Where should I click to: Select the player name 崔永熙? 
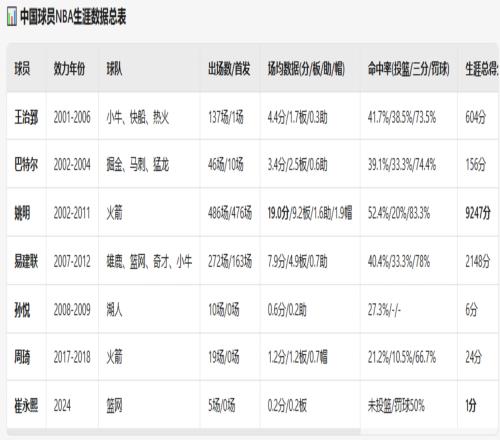click(26, 406)
